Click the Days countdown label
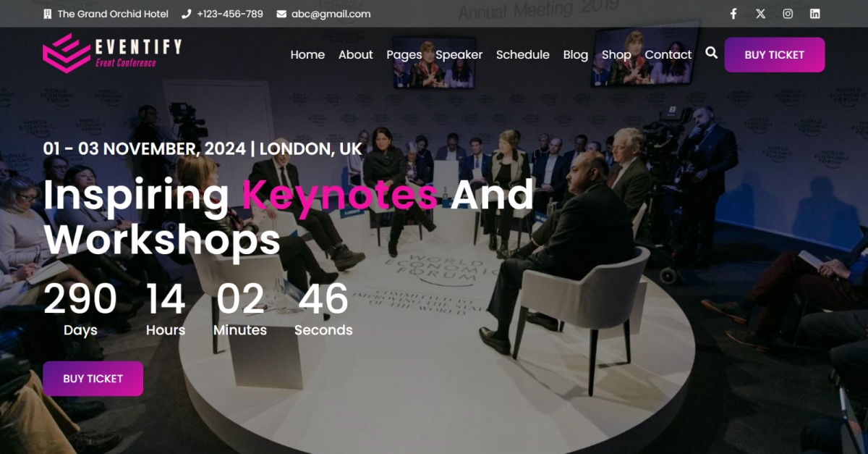 coord(80,330)
